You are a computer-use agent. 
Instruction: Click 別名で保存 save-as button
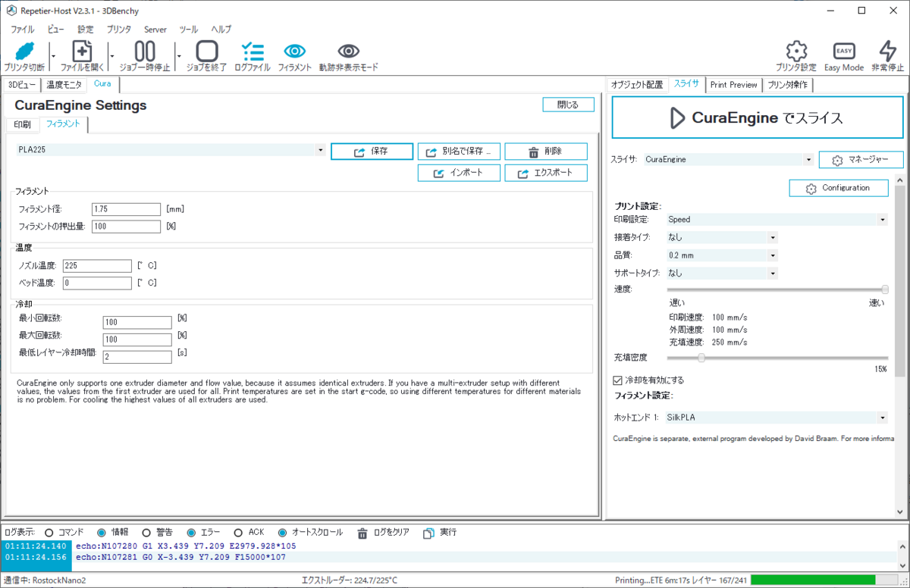click(459, 152)
